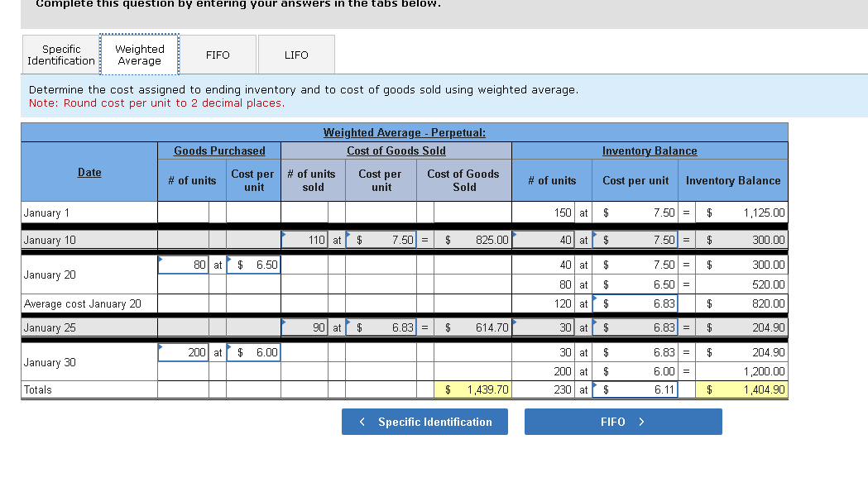Select January 10 inventory cost per unit 7.50
Viewport: 868px width, 487px height.
point(635,240)
